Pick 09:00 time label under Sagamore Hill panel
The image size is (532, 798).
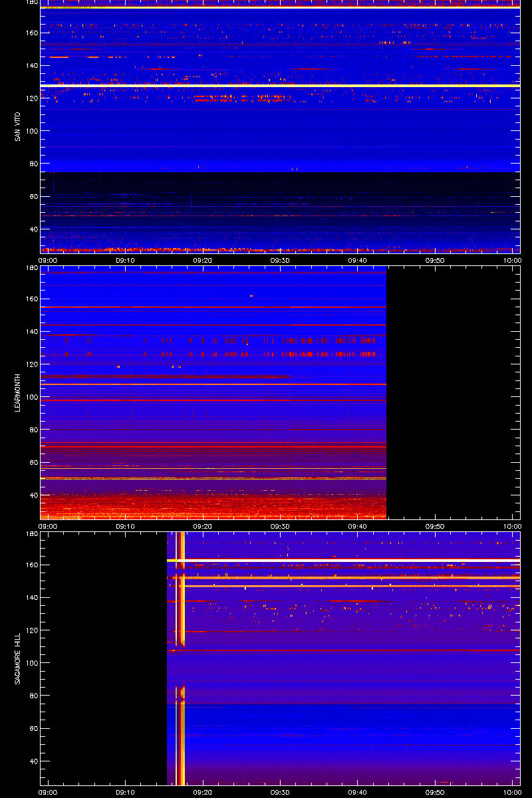click(49, 793)
